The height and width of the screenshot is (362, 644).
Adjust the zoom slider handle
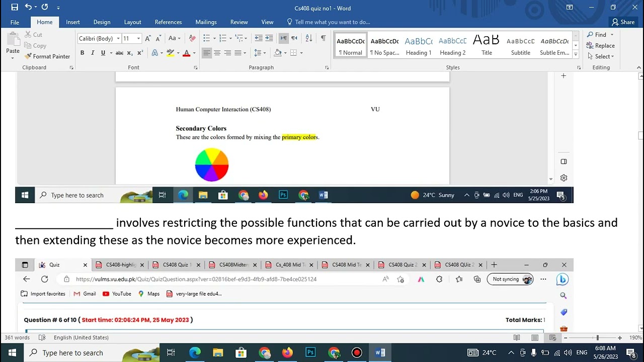pyautogui.click(x=597, y=338)
